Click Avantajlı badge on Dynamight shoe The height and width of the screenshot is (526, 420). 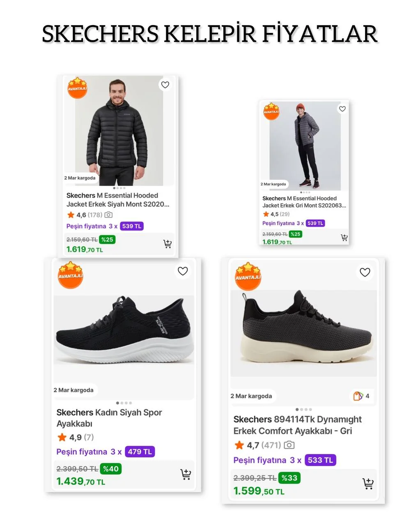pos(248,276)
